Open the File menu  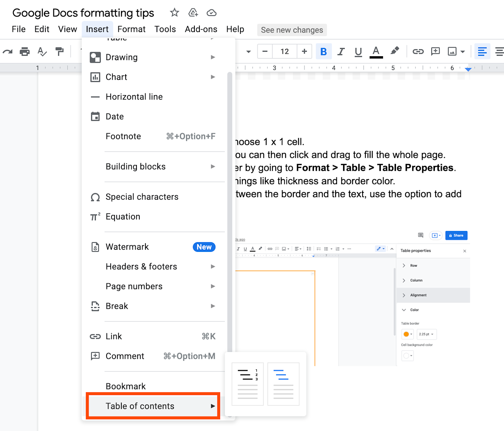click(x=19, y=29)
